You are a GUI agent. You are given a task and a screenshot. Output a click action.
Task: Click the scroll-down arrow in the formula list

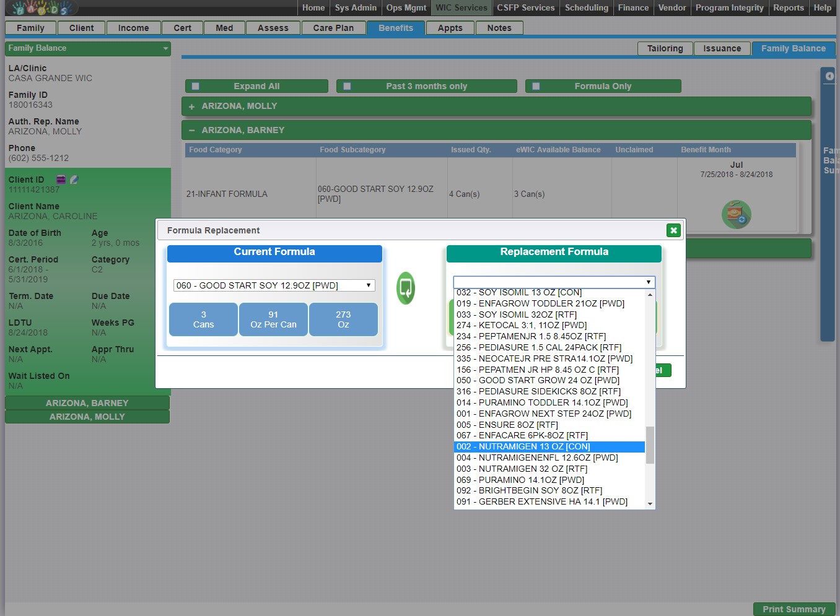(650, 504)
